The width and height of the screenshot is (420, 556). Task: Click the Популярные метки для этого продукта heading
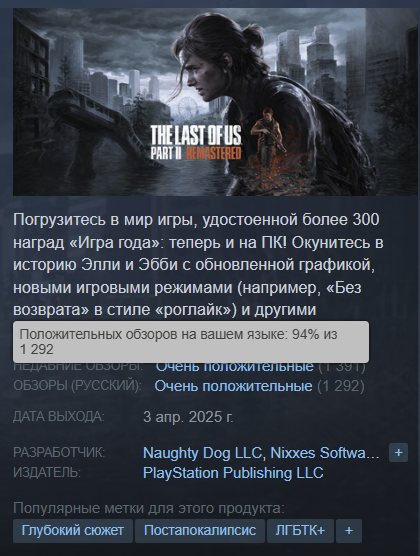pyautogui.click(x=149, y=508)
